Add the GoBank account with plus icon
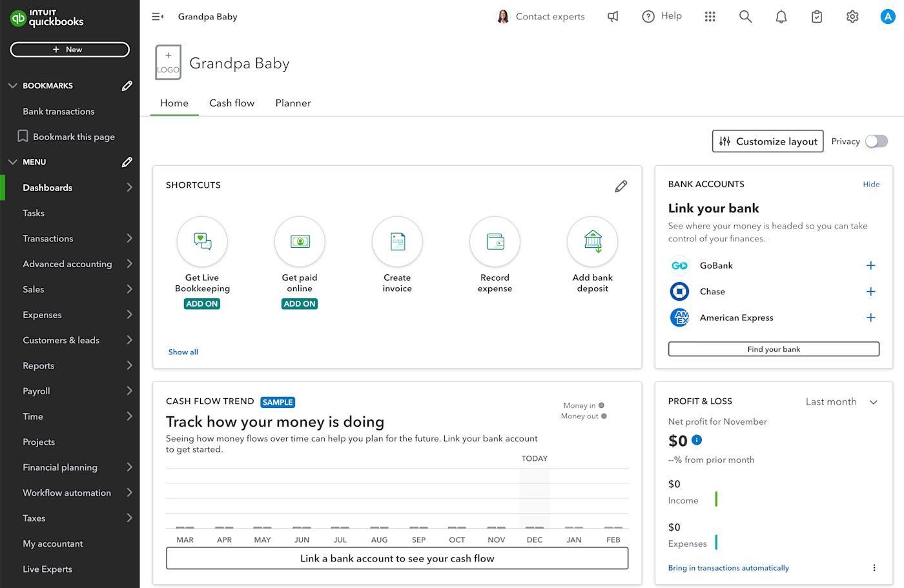 pyautogui.click(x=871, y=265)
